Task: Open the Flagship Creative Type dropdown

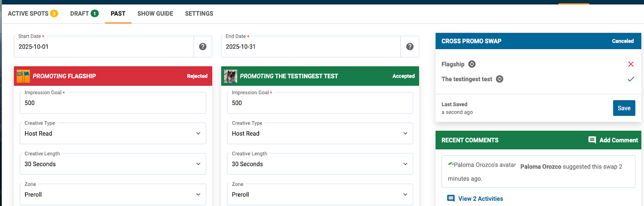Action: [x=113, y=134]
